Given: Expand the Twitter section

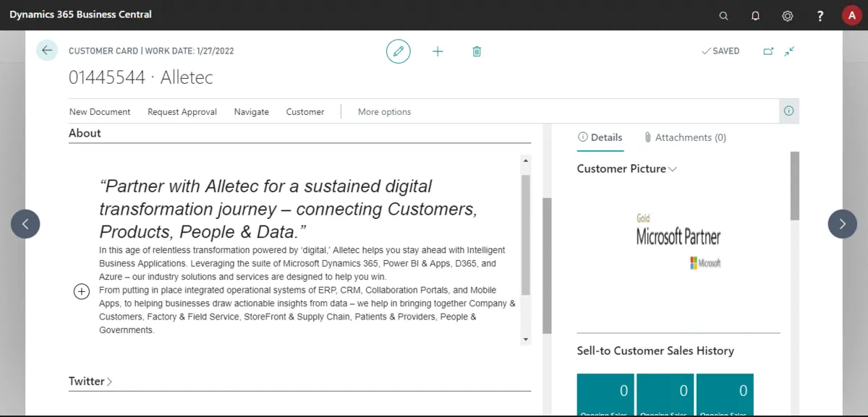Looking at the screenshot, I should [90, 382].
